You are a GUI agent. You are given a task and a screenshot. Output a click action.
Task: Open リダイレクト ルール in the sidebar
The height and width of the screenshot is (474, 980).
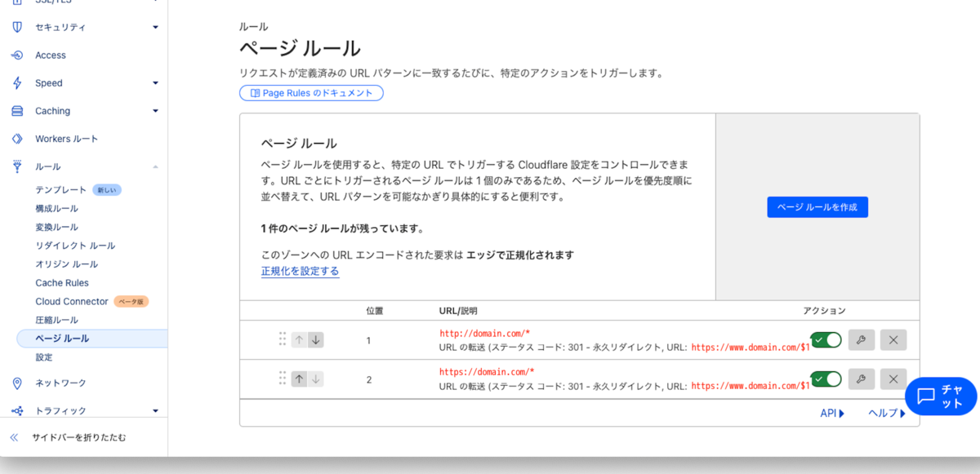pos(75,246)
